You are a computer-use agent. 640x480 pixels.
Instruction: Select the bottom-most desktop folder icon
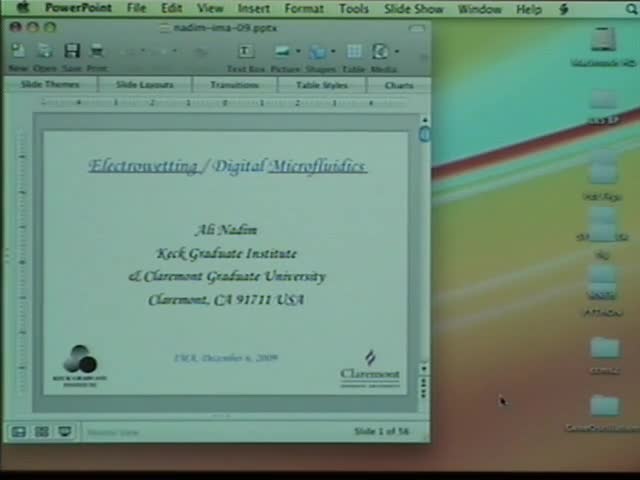click(604, 406)
